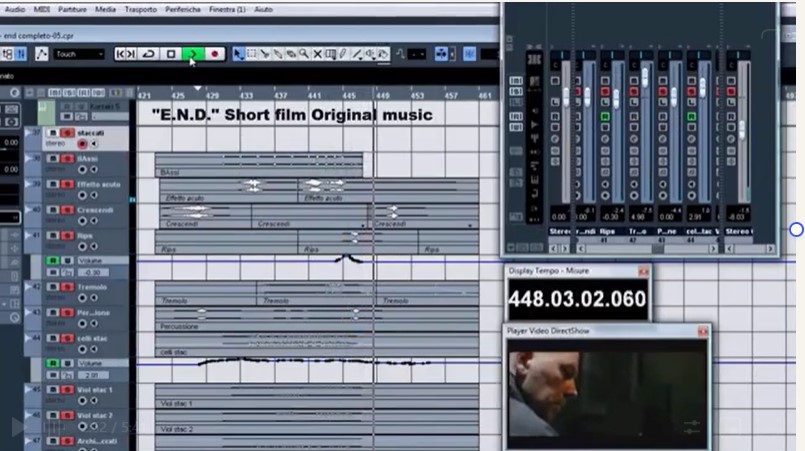This screenshot has height=451, width=805.
Task: Open the Touch automation mode dropdown
Action: click(79, 54)
